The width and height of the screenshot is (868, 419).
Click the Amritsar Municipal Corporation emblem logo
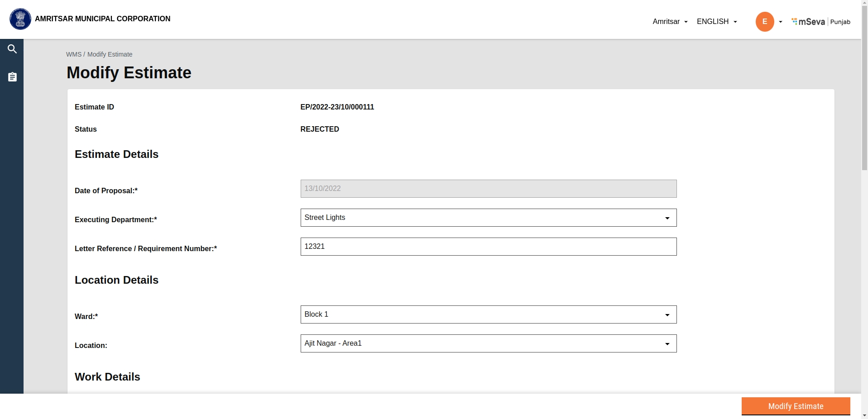(x=20, y=19)
